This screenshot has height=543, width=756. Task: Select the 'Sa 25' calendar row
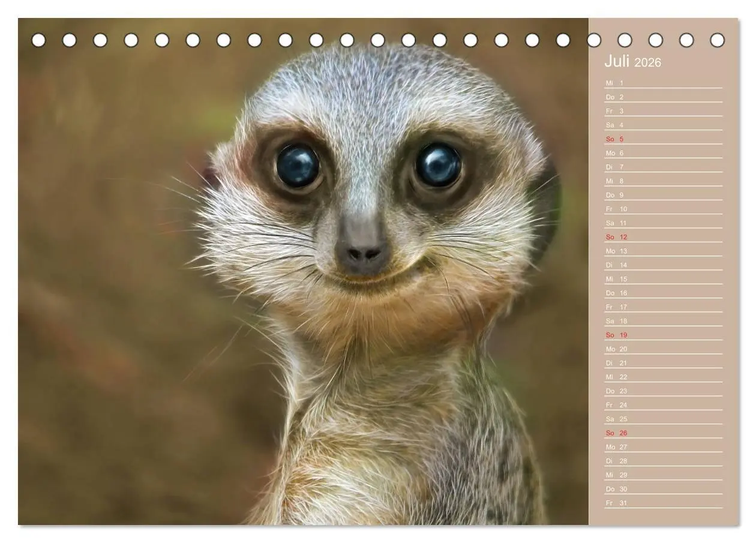point(663,419)
